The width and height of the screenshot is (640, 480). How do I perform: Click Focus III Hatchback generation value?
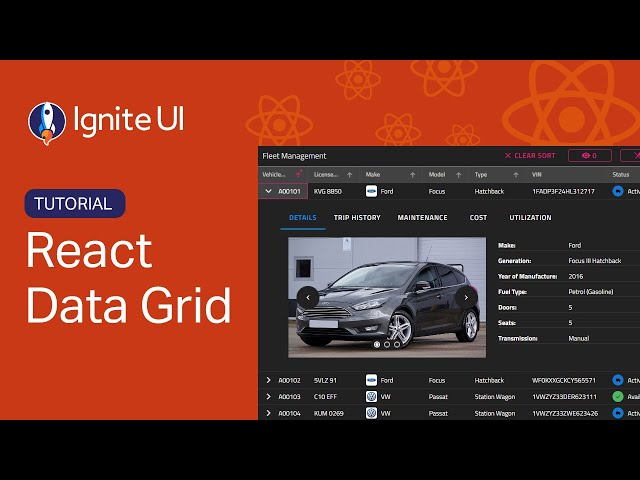click(x=595, y=261)
